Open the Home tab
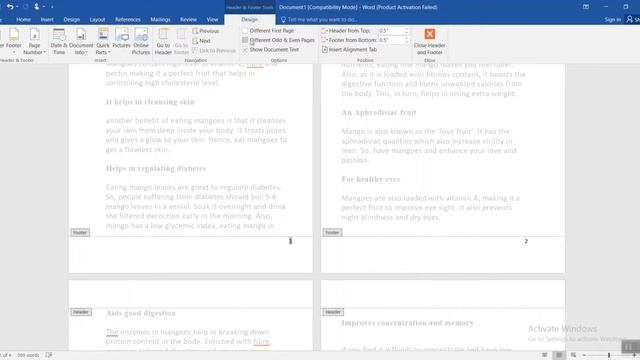 [23, 20]
